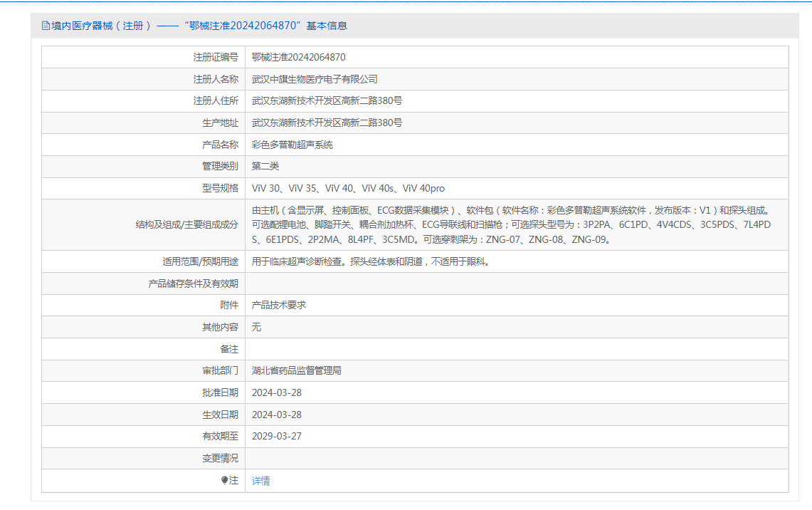Click approval department 湖北省药品监督管理局
Image resolution: width=812 pixels, height=510 pixels.
click(297, 370)
